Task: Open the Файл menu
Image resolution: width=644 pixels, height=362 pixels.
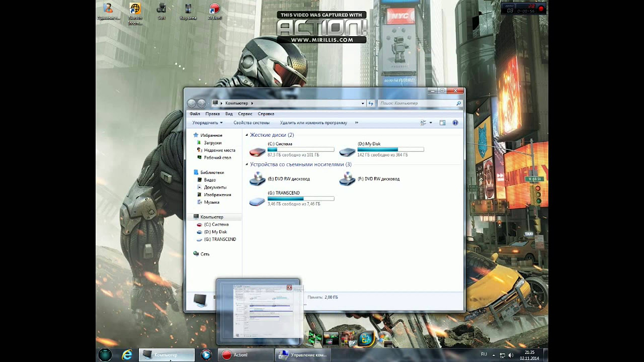Action: point(195,114)
